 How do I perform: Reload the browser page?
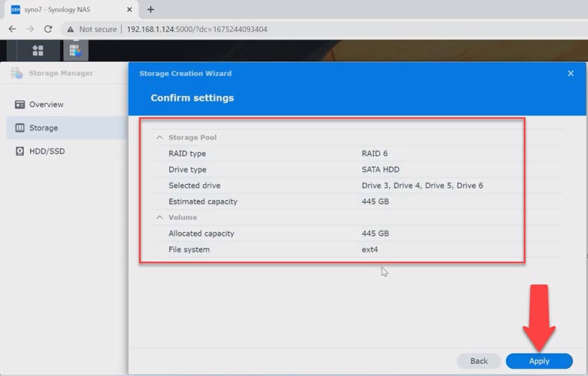(48, 29)
